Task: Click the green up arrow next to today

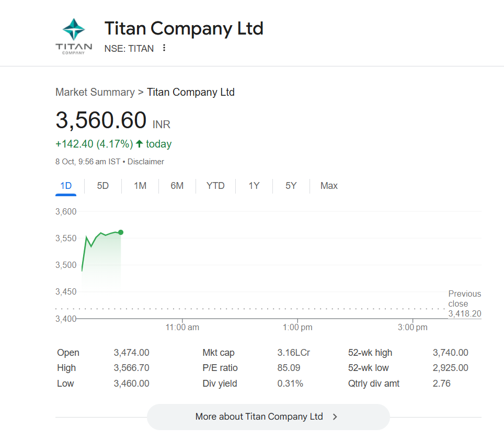Action: pos(139,144)
